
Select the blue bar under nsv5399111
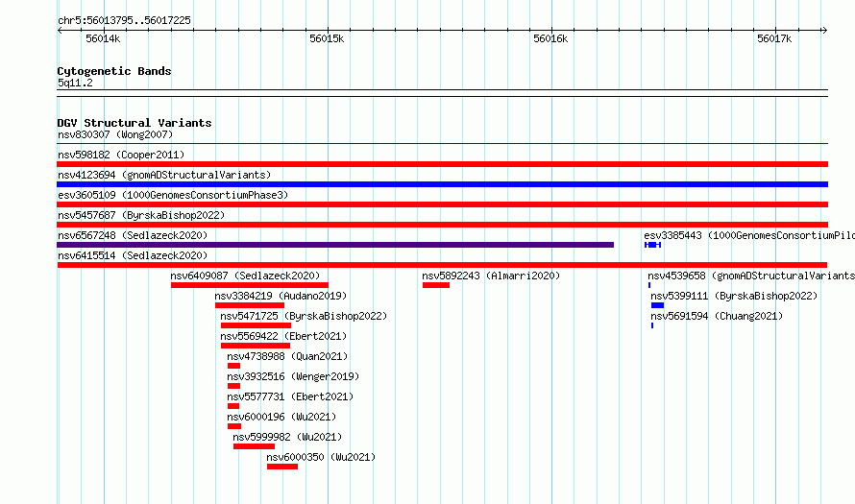[658, 305]
